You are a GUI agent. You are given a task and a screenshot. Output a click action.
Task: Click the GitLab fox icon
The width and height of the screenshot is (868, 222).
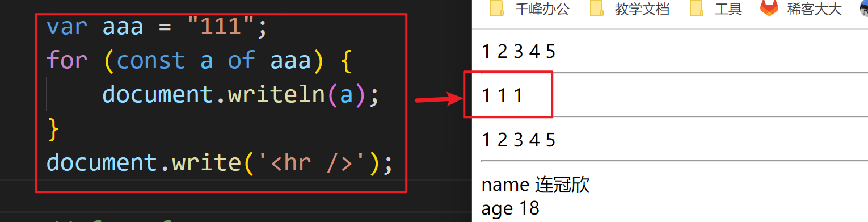tap(769, 9)
